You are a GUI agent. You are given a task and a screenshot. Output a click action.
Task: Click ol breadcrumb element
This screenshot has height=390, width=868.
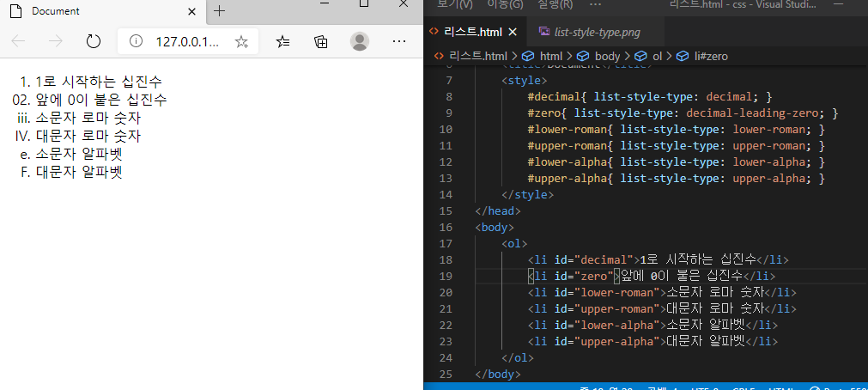coord(657,56)
